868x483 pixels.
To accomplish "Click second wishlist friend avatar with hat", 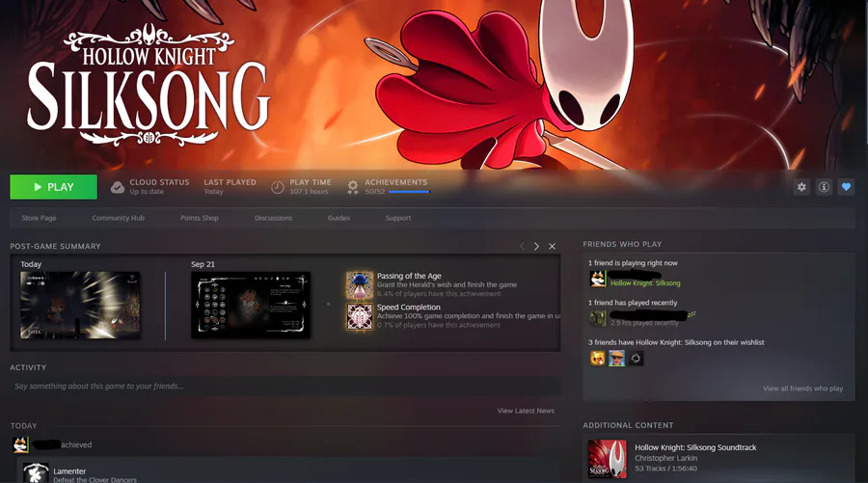I will click(x=616, y=358).
